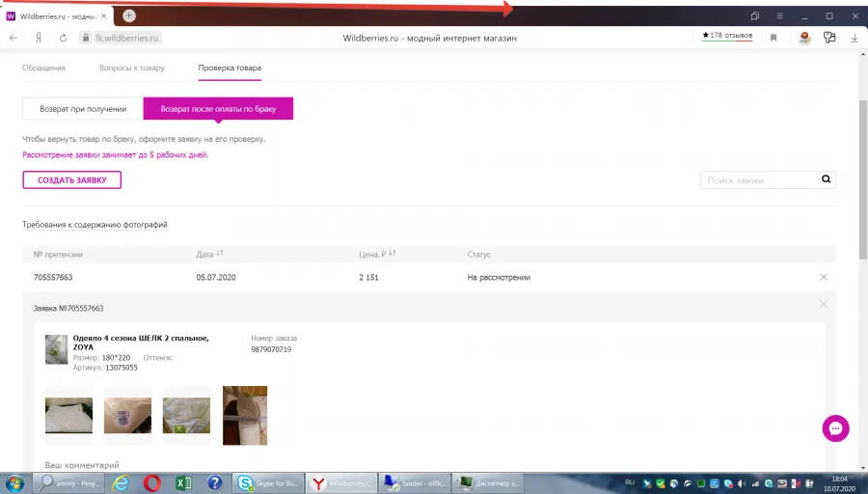Click the СОЗДАТЬ ЗАЯВКУ button
The height and width of the screenshot is (494, 868).
(72, 180)
